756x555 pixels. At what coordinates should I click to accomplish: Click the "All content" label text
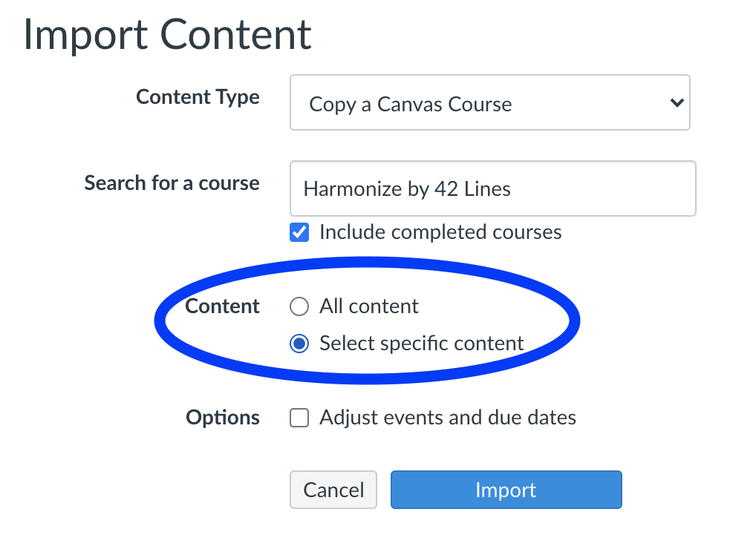(369, 306)
